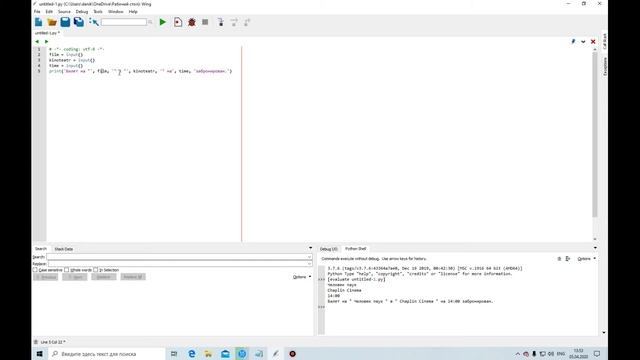Start debugging with the red bug icon
The height and width of the screenshot is (360, 640).
pos(192,22)
